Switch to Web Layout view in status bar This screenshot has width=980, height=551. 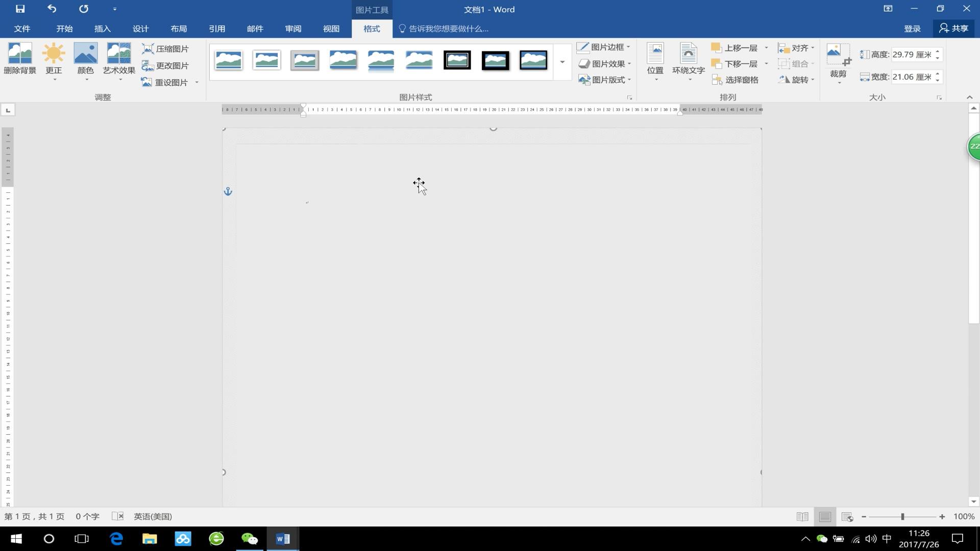pos(847,517)
